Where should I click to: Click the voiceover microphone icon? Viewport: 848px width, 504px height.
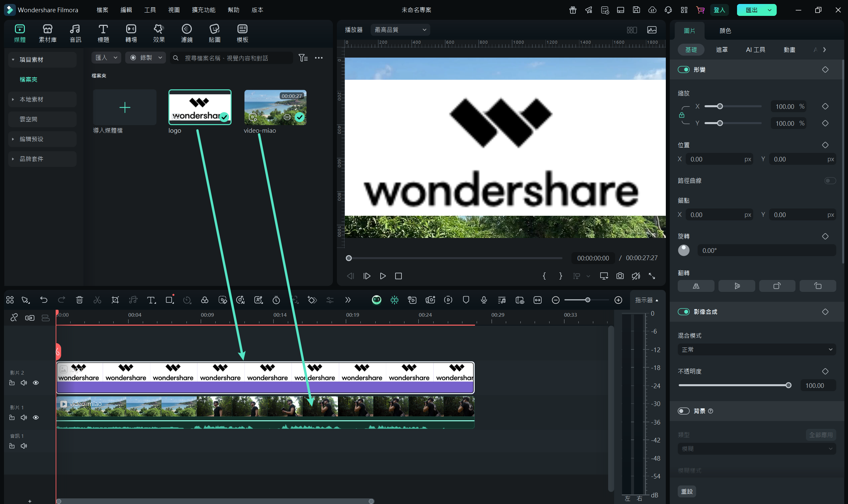(484, 300)
